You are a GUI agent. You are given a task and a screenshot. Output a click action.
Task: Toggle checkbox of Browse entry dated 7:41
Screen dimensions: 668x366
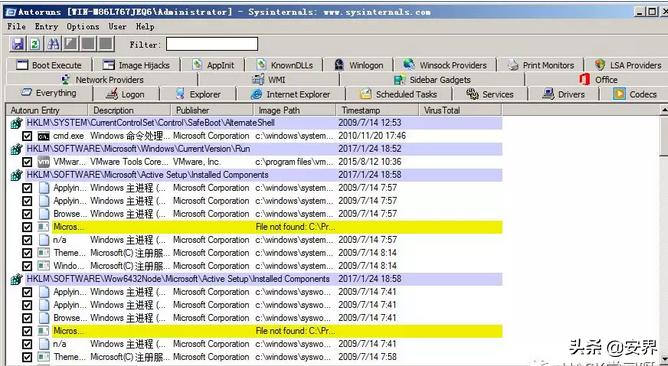pos(27,318)
